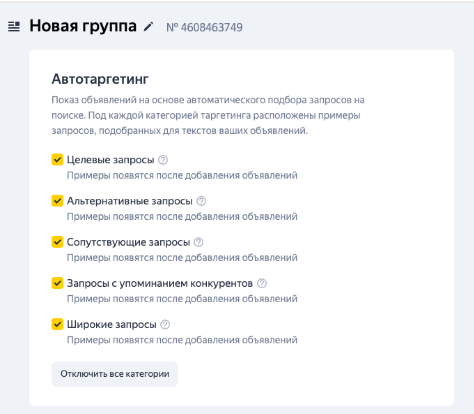Click the Широкие запросы label text
This screenshot has width=474, height=414.
click(112, 324)
